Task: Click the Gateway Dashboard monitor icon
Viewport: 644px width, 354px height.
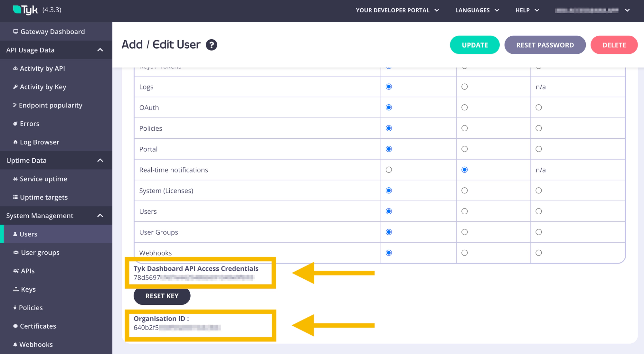Action: (15, 32)
